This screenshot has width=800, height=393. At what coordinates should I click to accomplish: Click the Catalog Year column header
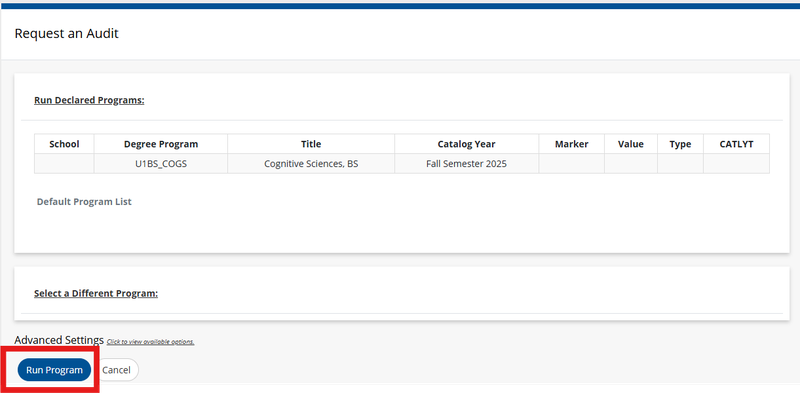pyautogui.click(x=466, y=144)
